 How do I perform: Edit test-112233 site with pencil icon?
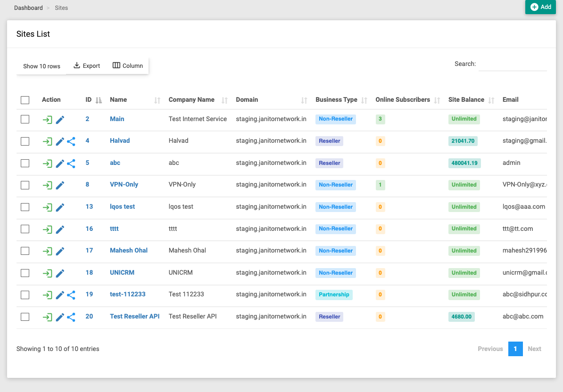(60, 295)
